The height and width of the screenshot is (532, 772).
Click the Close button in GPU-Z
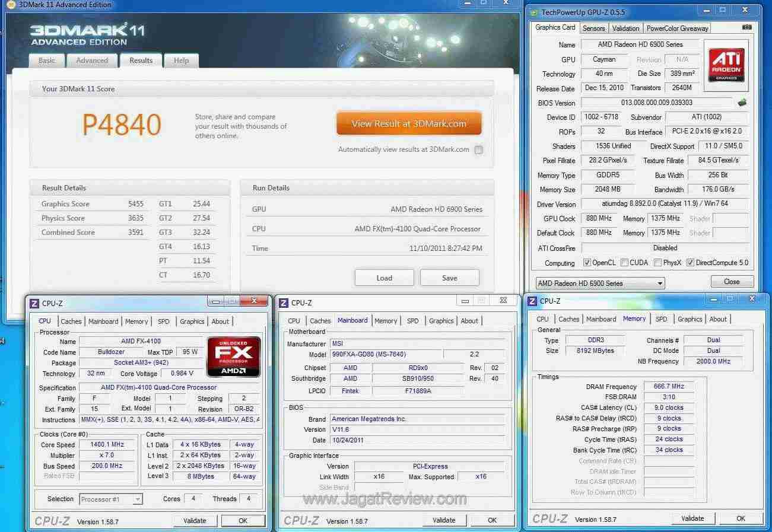tap(732, 282)
